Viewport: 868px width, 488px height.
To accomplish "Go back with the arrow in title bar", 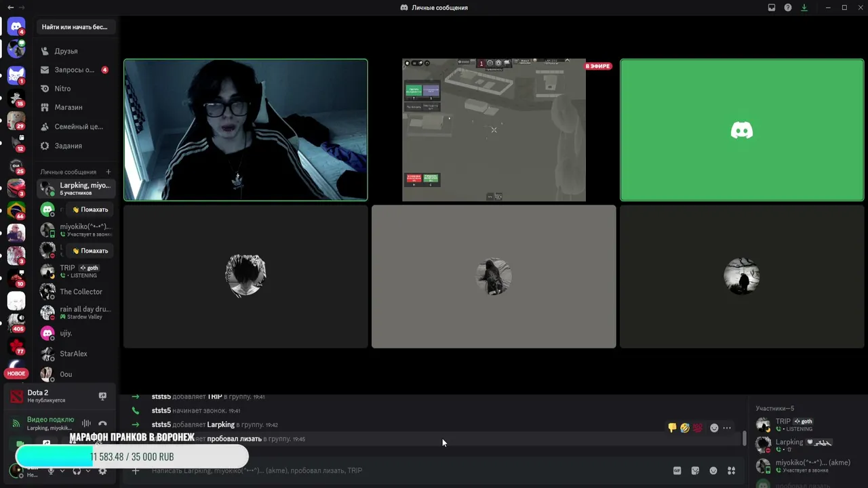I will [x=10, y=7].
